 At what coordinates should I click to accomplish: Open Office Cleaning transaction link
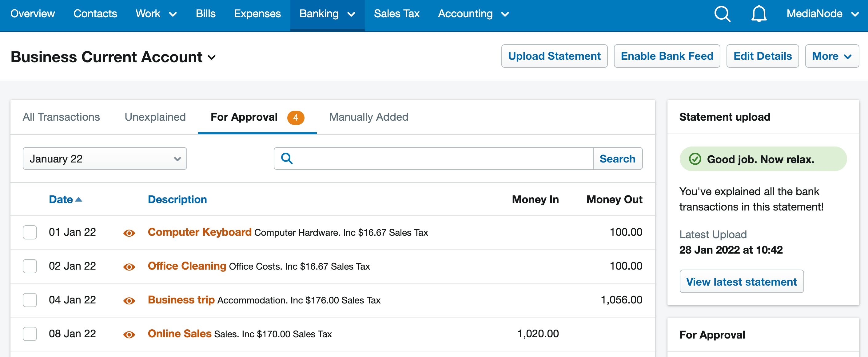187,266
